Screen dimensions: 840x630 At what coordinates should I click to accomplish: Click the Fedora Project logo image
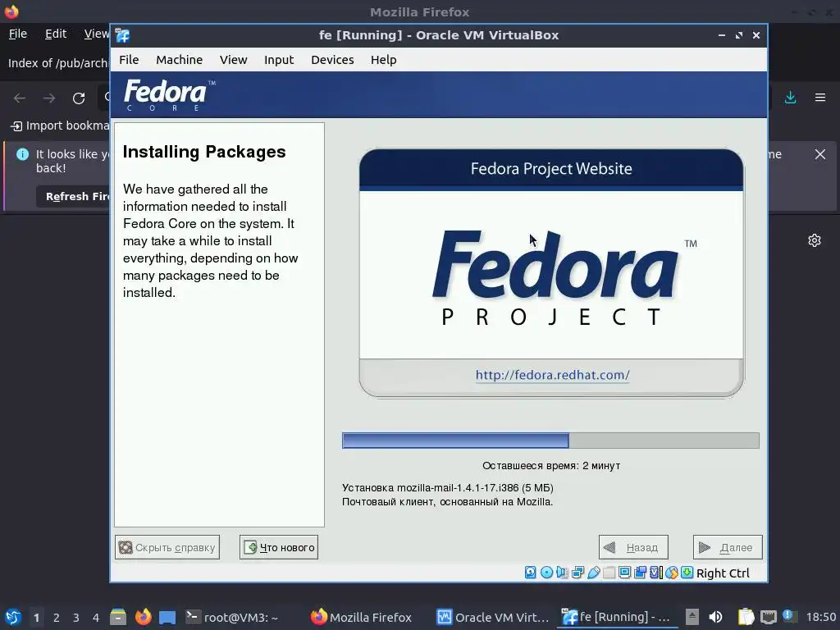click(x=564, y=277)
